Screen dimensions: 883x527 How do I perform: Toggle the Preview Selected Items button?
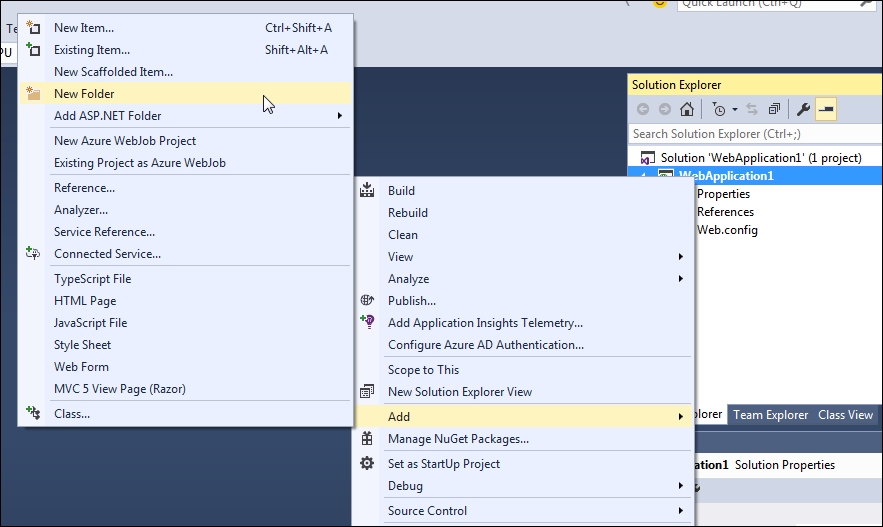click(x=826, y=109)
